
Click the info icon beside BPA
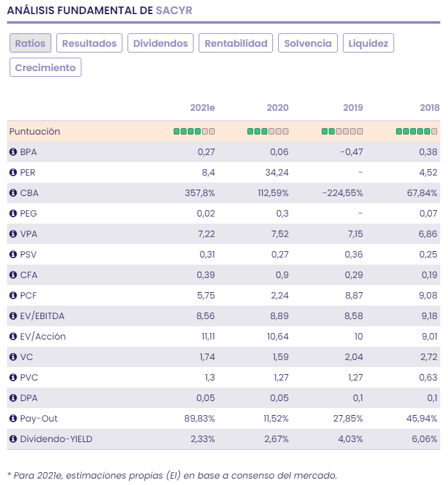(x=13, y=152)
